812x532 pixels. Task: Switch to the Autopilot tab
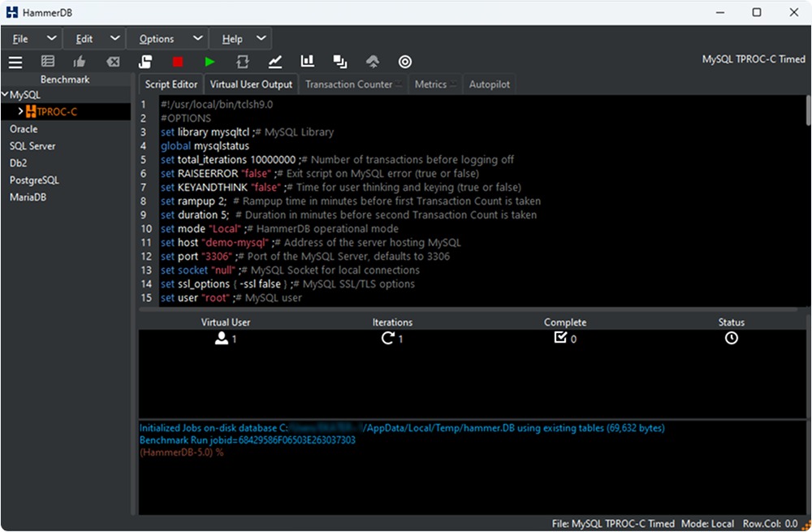[x=490, y=84]
